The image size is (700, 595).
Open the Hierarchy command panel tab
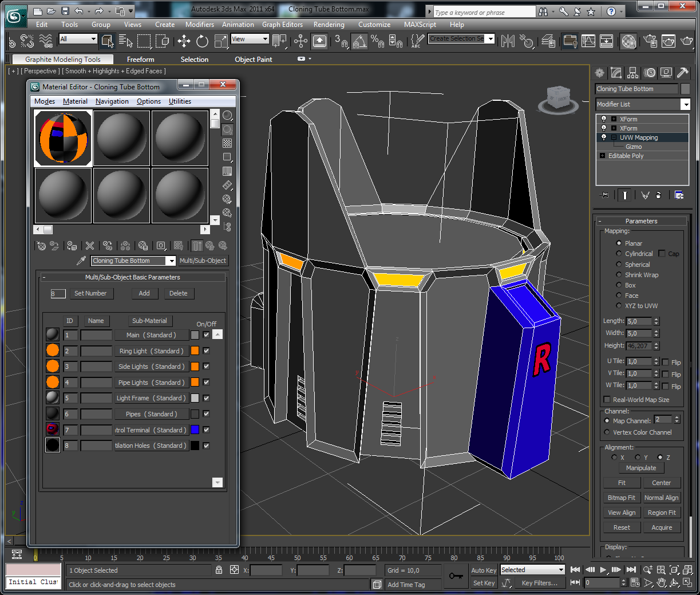pos(632,73)
